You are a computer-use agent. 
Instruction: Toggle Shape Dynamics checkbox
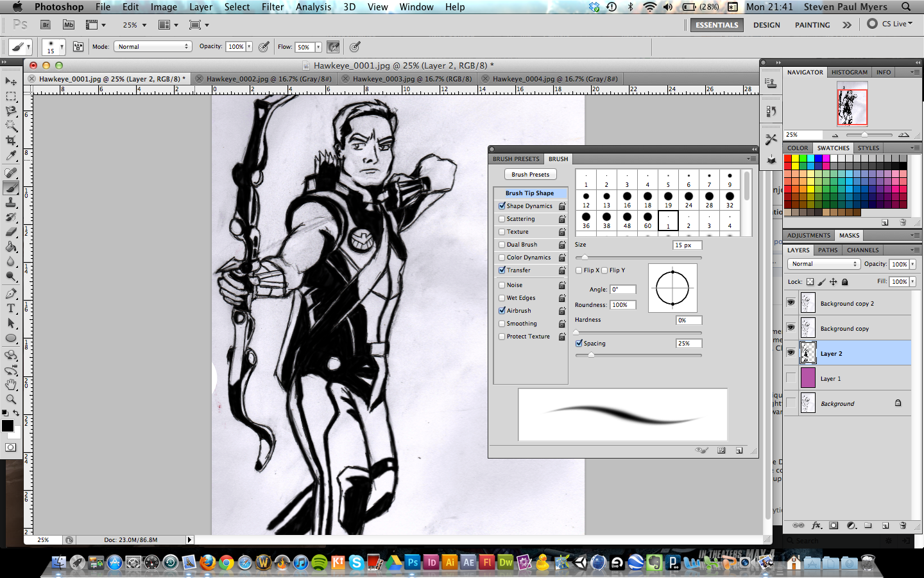(x=502, y=206)
